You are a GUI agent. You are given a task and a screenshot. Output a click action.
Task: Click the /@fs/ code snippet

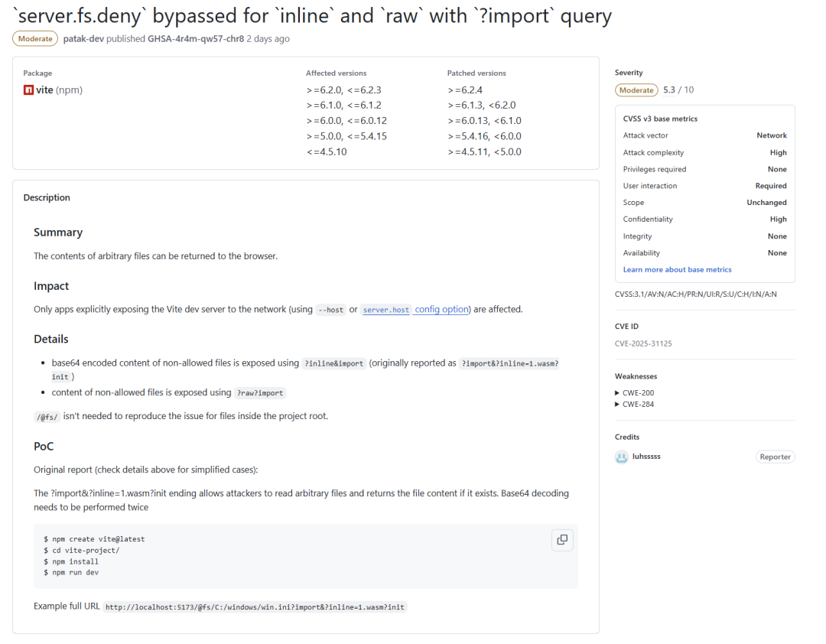[47, 417]
